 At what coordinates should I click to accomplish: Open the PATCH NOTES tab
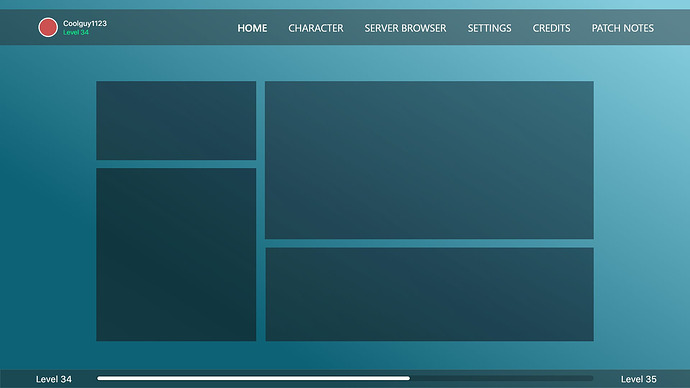[x=623, y=28]
